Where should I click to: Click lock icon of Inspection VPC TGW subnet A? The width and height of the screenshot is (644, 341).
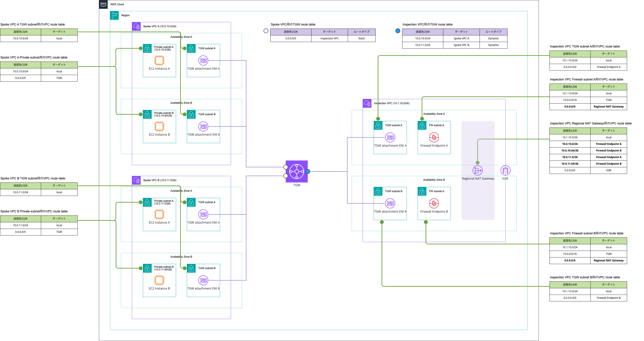point(378,126)
